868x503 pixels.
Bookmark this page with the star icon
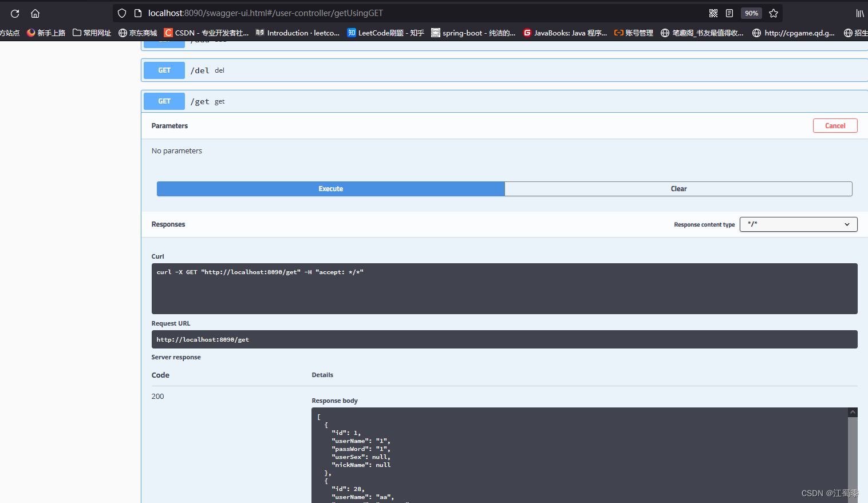point(774,13)
